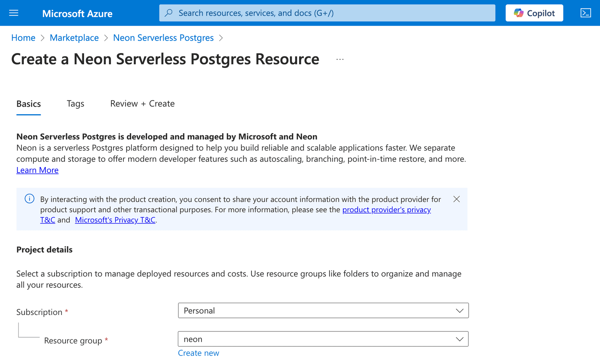This screenshot has width=600, height=364.
Task: Open product provider's privacy T&C
Action: click(x=387, y=209)
